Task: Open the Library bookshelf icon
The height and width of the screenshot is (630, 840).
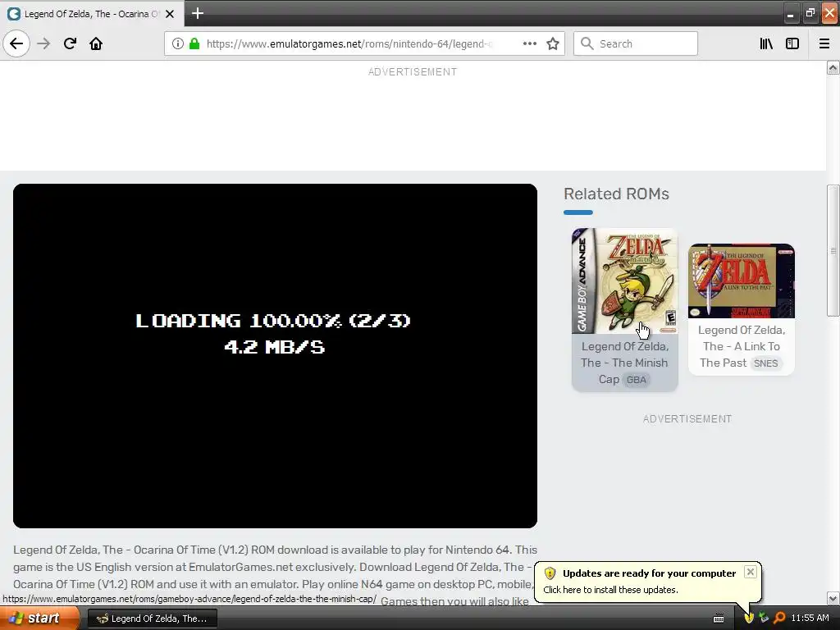Action: [x=766, y=43]
